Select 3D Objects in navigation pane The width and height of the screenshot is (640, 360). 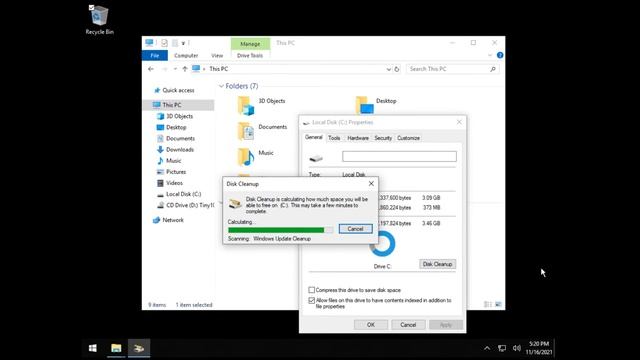pyautogui.click(x=179, y=116)
